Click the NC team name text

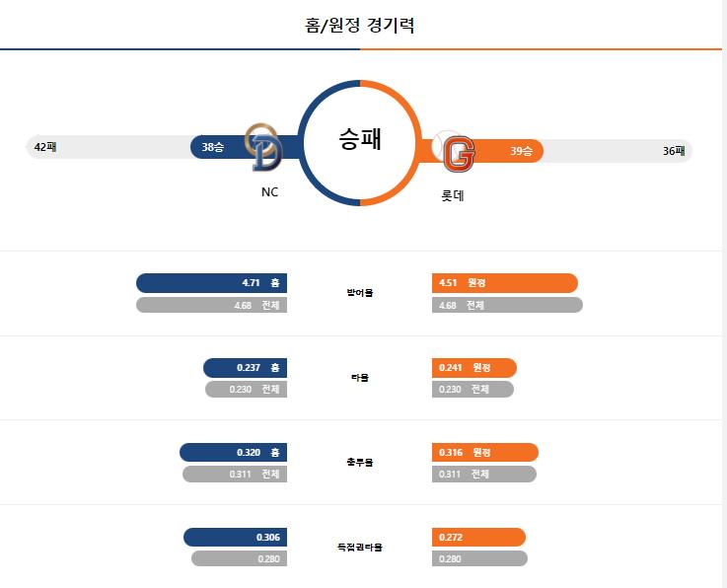click(x=269, y=192)
